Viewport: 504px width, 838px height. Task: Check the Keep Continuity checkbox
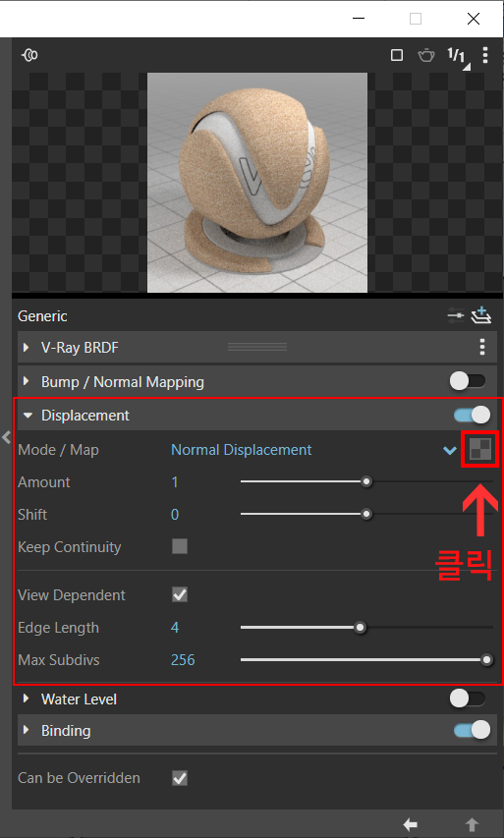point(180,546)
